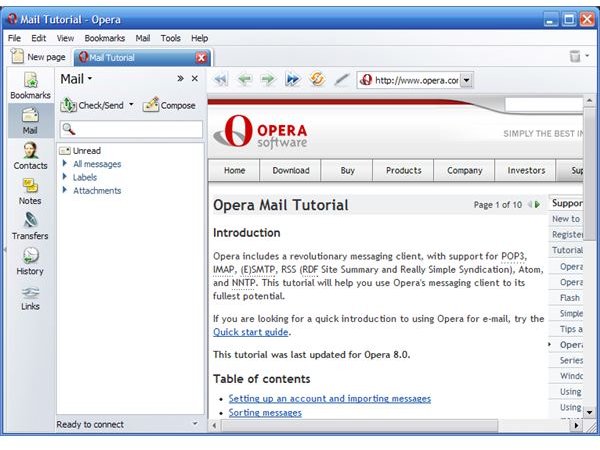The height and width of the screenshot is (450, 600).
Task: Open the address bar dropdown
Action: tap(466, 80)
